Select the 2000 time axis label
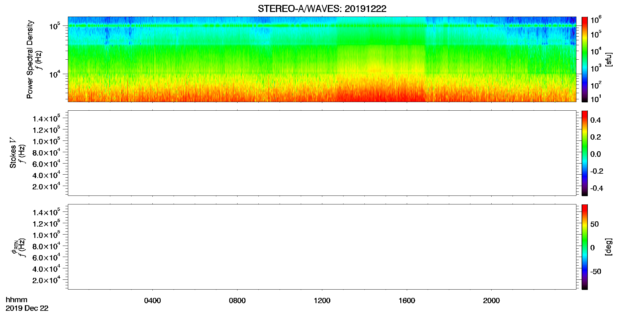This screenshot has height=332, width=644. [491, 301]
